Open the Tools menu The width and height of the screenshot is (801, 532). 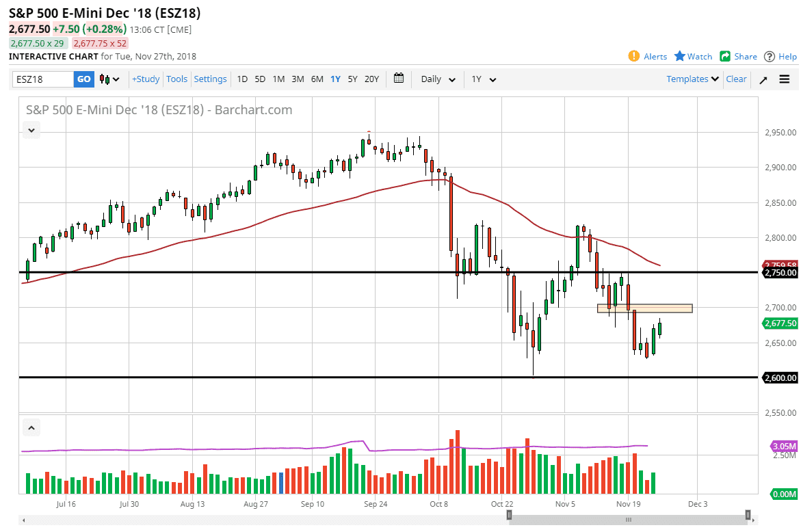point(176,79)
